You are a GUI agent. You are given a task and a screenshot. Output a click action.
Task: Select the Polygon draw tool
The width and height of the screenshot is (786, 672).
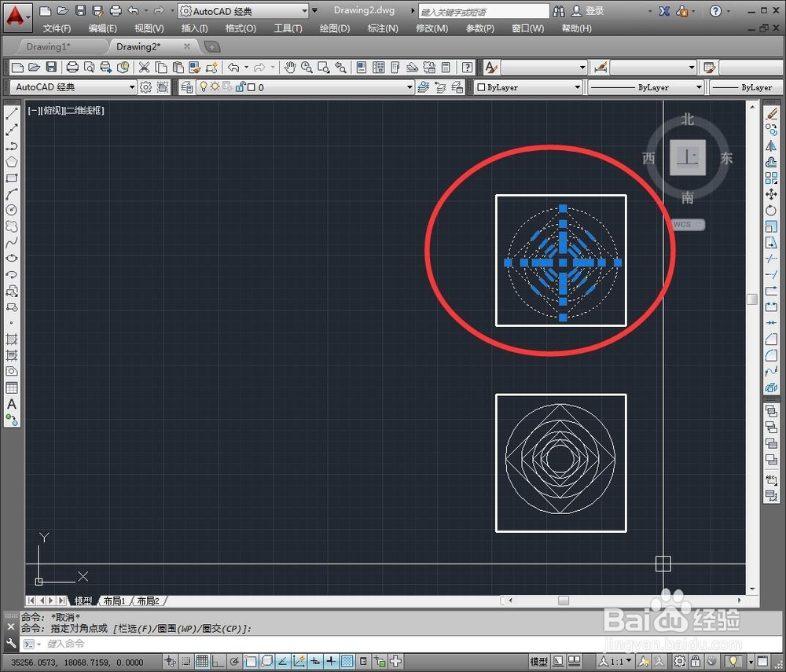pyautogui.click(x=12, y=162)
